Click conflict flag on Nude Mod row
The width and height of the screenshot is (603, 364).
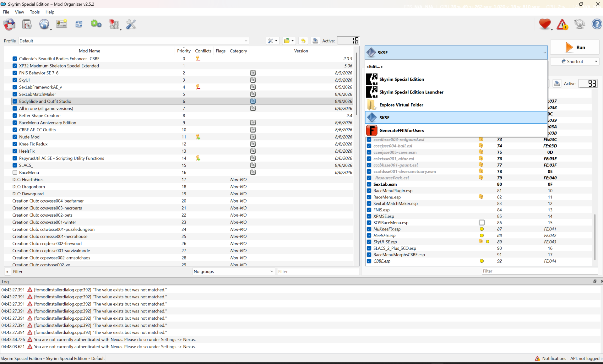pos(198,137)
